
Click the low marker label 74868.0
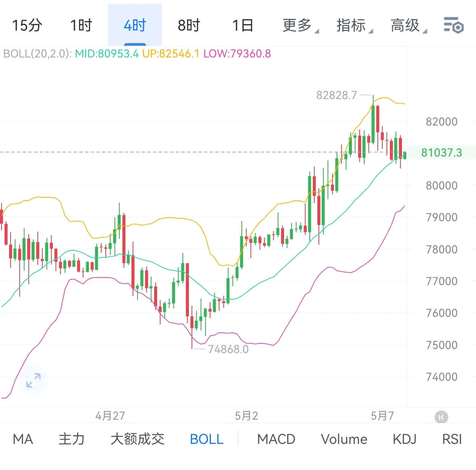[228, 349]
